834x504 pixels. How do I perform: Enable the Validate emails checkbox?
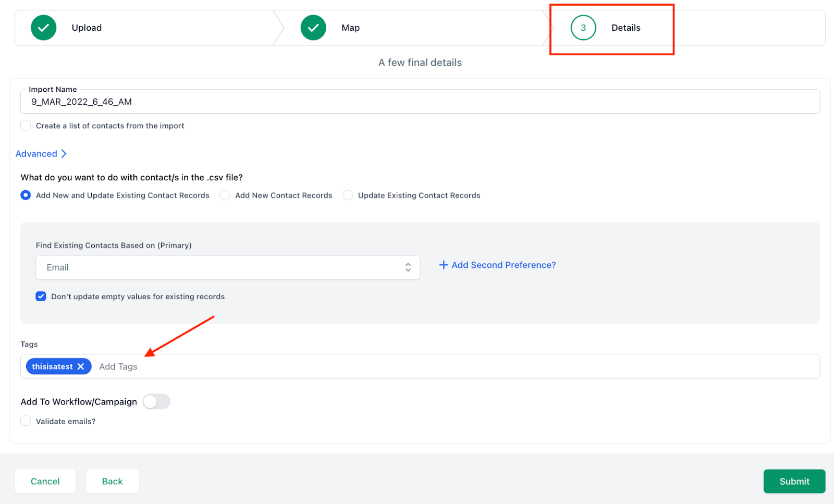(x=26, y=421)
